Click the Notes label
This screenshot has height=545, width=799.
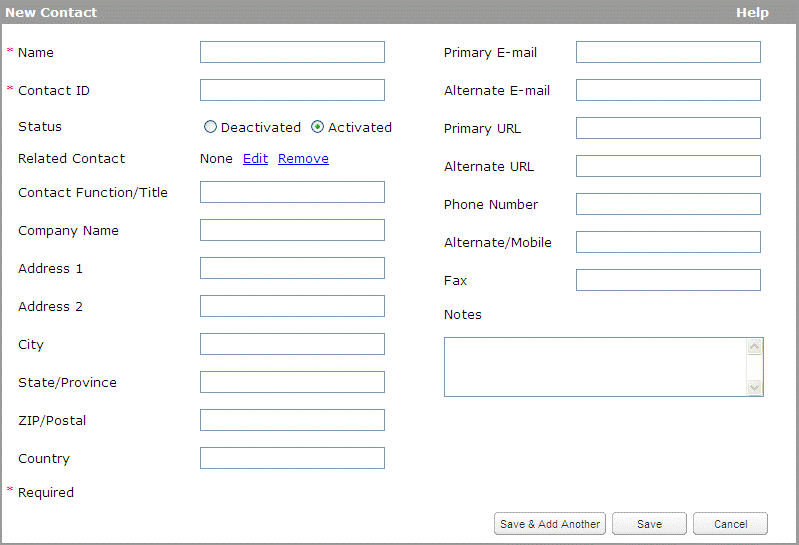tap(463, 314)
